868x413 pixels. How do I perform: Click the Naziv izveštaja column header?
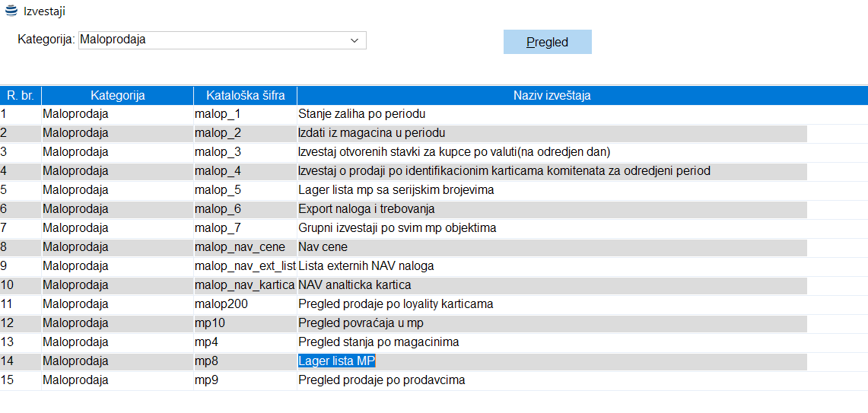point(552,95)
